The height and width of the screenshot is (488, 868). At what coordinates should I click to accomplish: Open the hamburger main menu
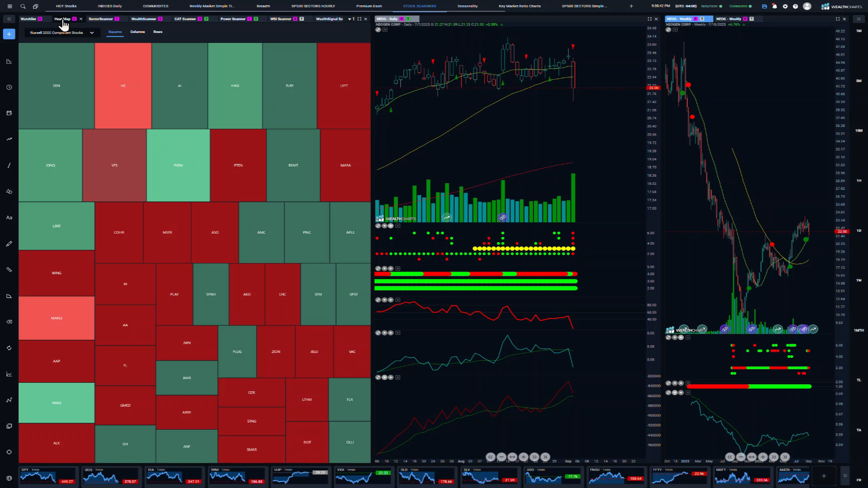click(x=9, y=6)
